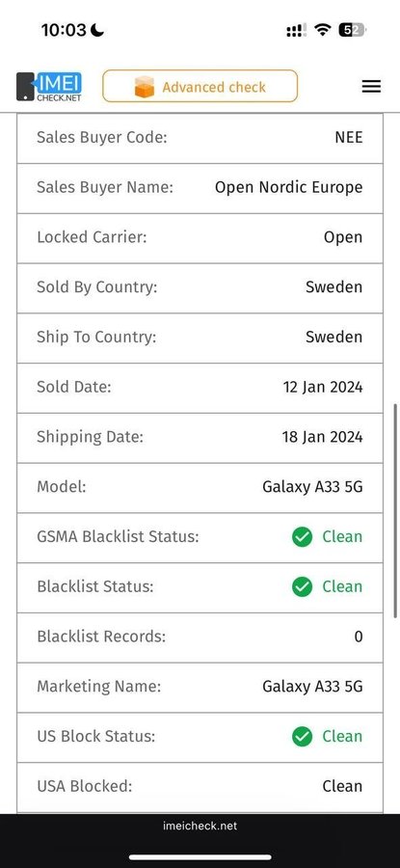Tap the orange box icon in Advanced check

pos(145,87)
